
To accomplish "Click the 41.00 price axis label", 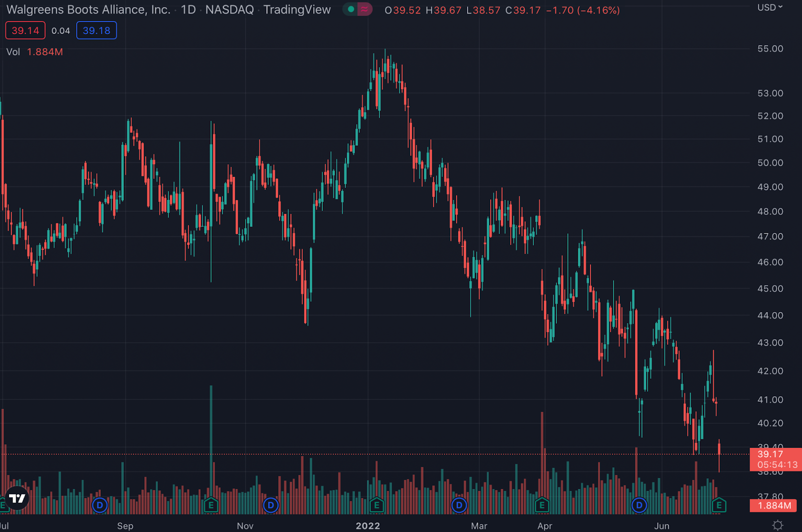I will [x=770, y=400].
